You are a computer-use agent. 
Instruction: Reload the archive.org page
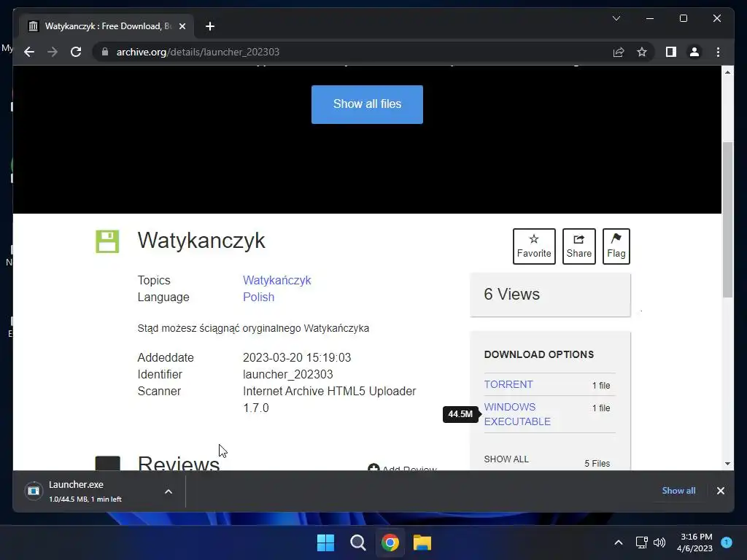pos(76,52)
